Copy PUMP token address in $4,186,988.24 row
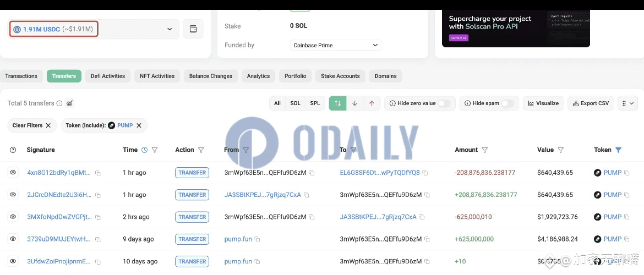644x275 pixels. tap(627, 239)
